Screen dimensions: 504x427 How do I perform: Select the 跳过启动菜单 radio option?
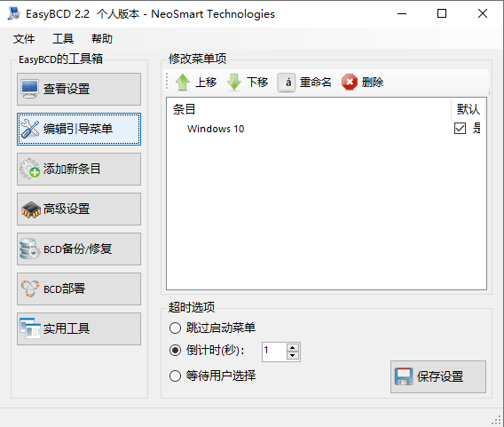click(175, 328)
